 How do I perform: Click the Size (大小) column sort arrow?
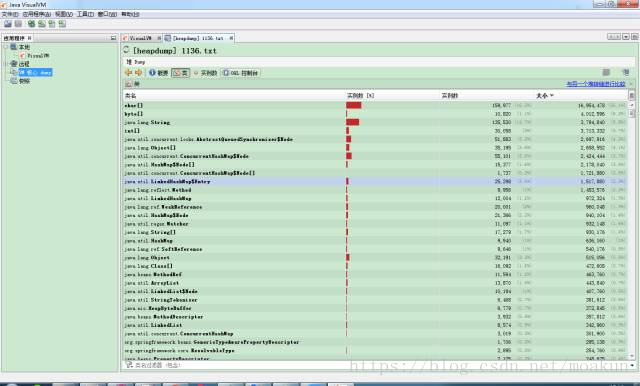(551, 95)
